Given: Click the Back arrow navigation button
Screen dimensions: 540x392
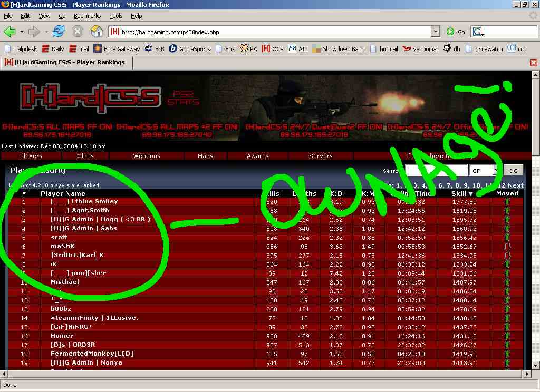Looking at the screenshot, I should pos(9,32).
